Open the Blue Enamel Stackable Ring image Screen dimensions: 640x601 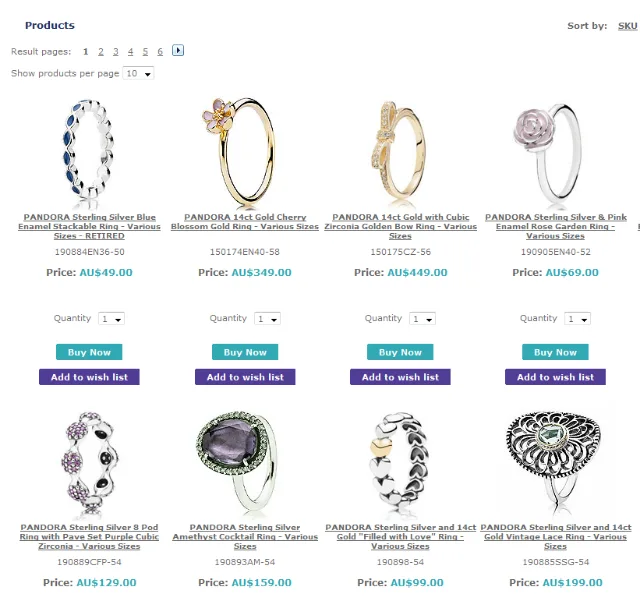[89, 153]
